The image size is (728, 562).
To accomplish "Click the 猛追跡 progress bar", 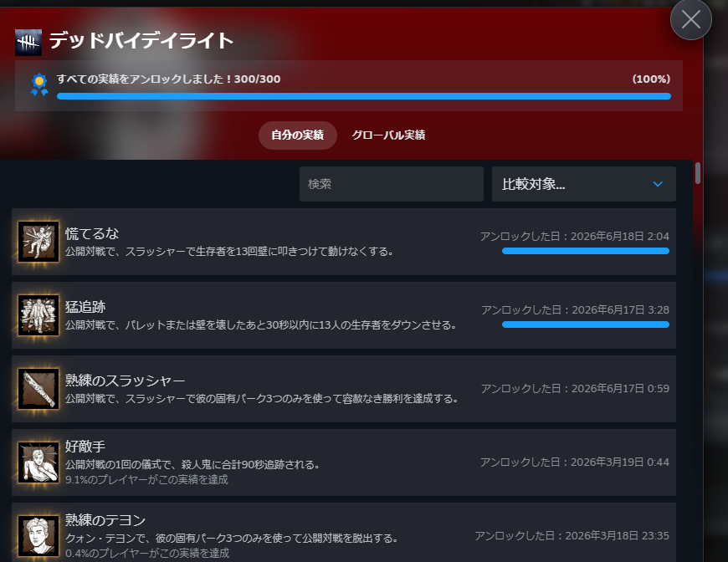I will pos(586,324).
